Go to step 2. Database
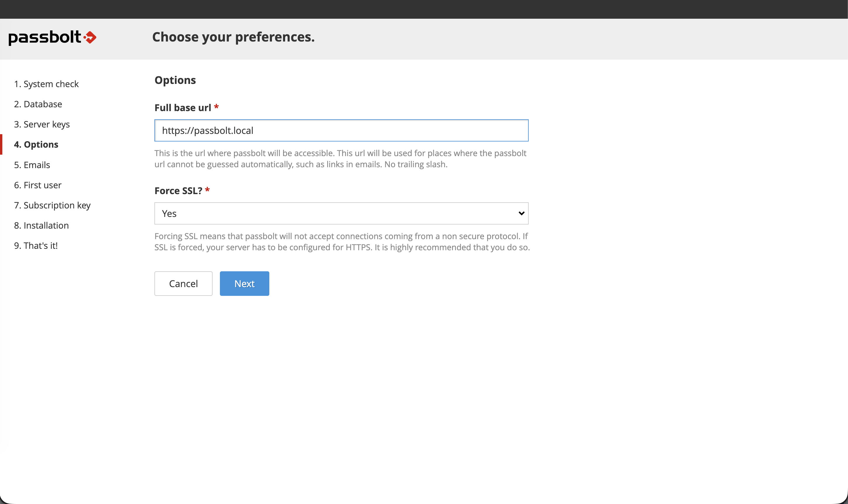The height and width of the screenshot is (504, 848). click(38, 104)
